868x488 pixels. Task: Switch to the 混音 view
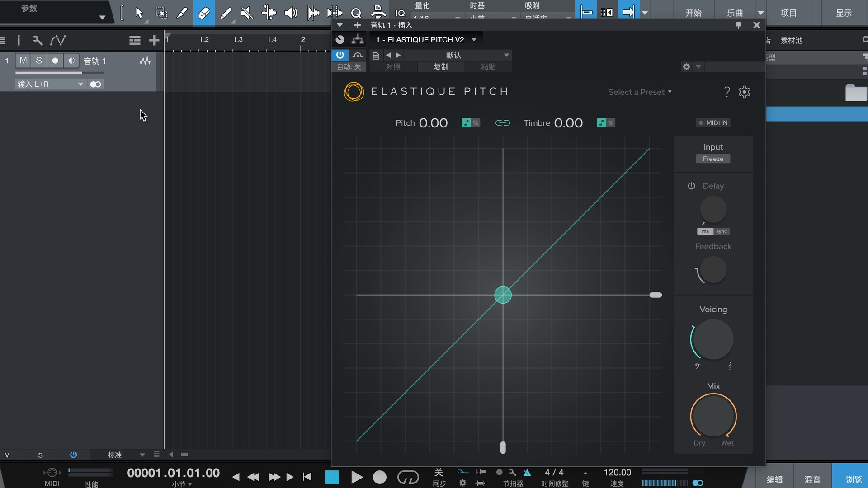coord(812,479)
